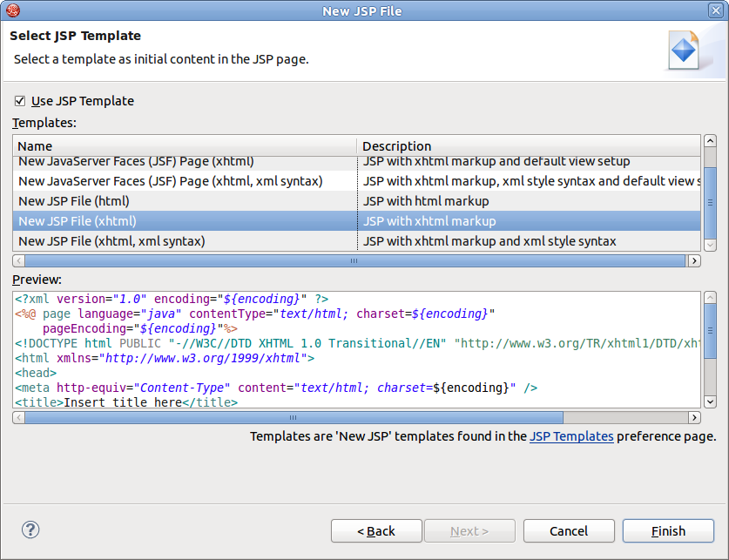This screenshot has height=560, width=729.
Task: Click the preview scrollbar left arrow
Action: [17, 417]
